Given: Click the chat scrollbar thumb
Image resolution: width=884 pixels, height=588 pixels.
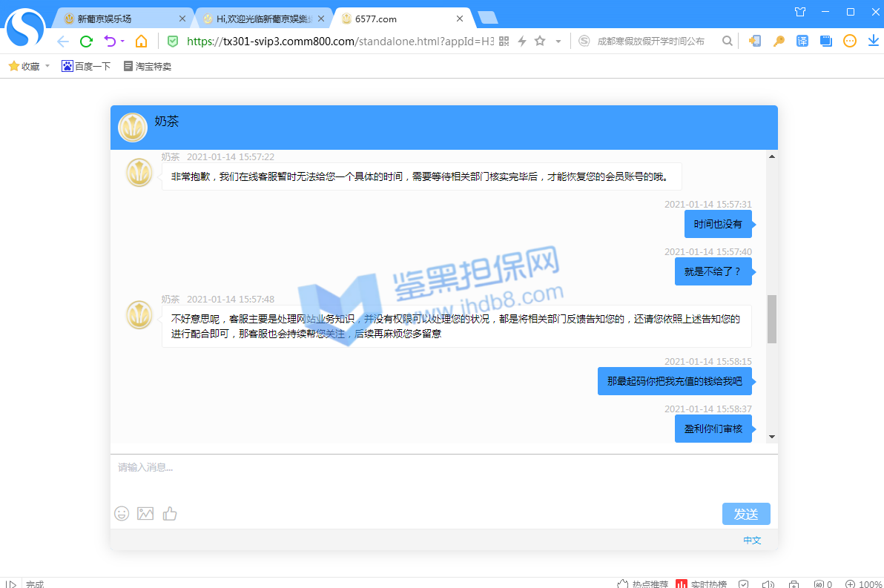Looking at the screenshot, I should click(x=771, y=319).
